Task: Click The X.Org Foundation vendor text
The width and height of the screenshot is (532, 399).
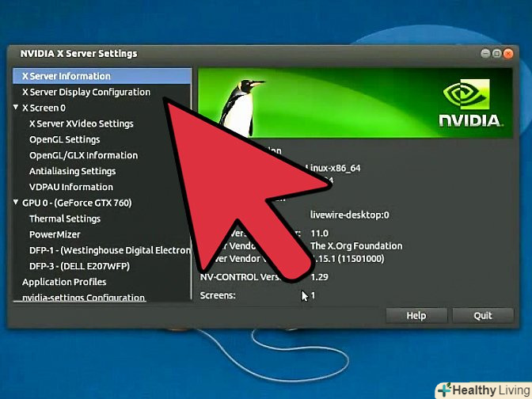Action: point(356,246)
